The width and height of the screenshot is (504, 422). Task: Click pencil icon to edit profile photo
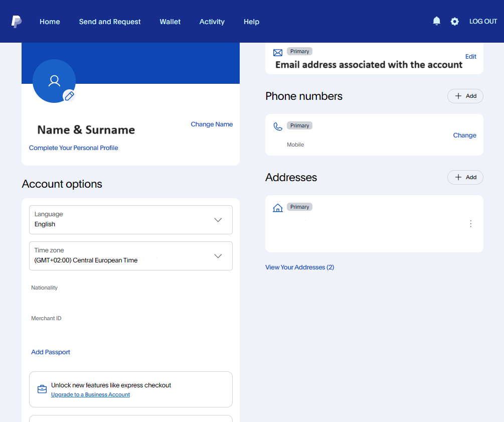[x=69, y=96]
